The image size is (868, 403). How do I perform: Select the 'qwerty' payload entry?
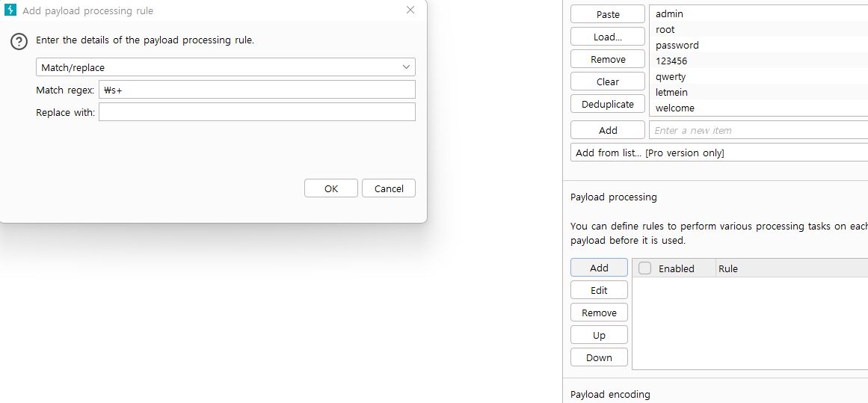point(671,76)
